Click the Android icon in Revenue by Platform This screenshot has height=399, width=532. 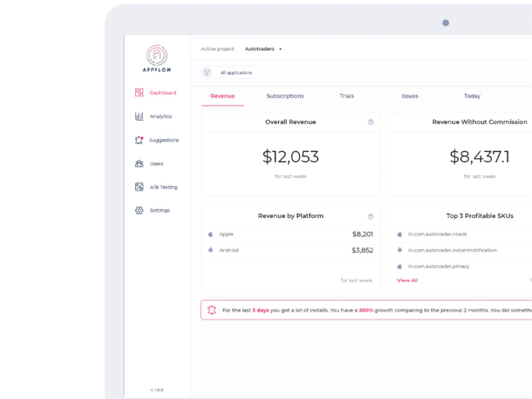click(210, 250)
